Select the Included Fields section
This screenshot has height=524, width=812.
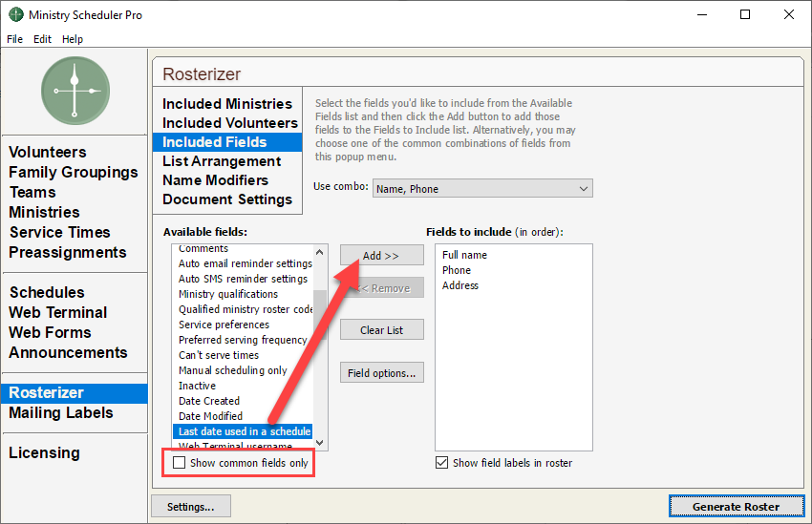pos(227,142)
